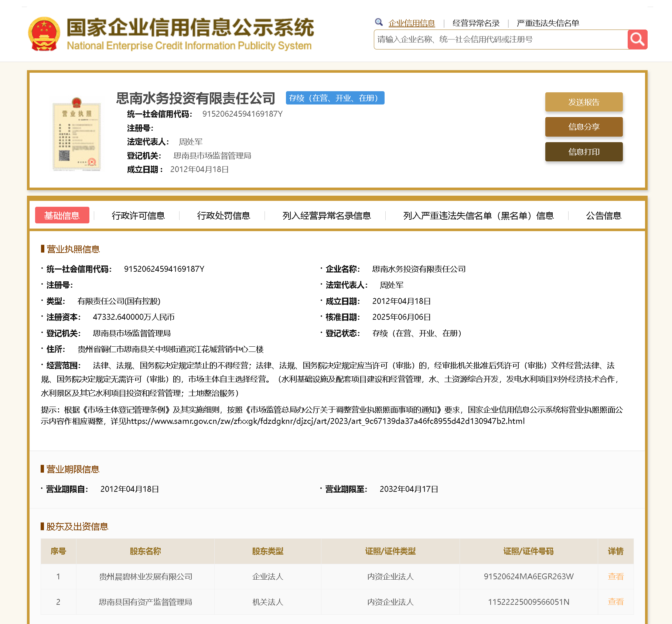This screenshot has width=672, height=624.
Task: Click the national emblem logo
Action: 44,34
